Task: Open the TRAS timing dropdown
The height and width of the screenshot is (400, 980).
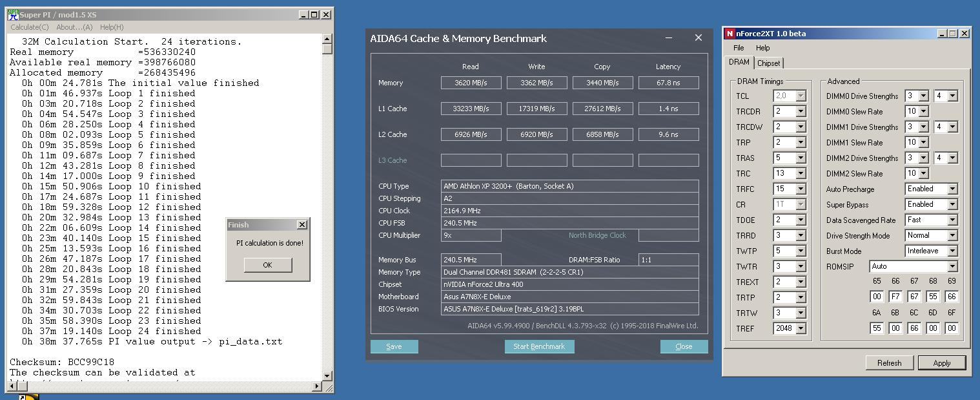Action: point(801,158)
